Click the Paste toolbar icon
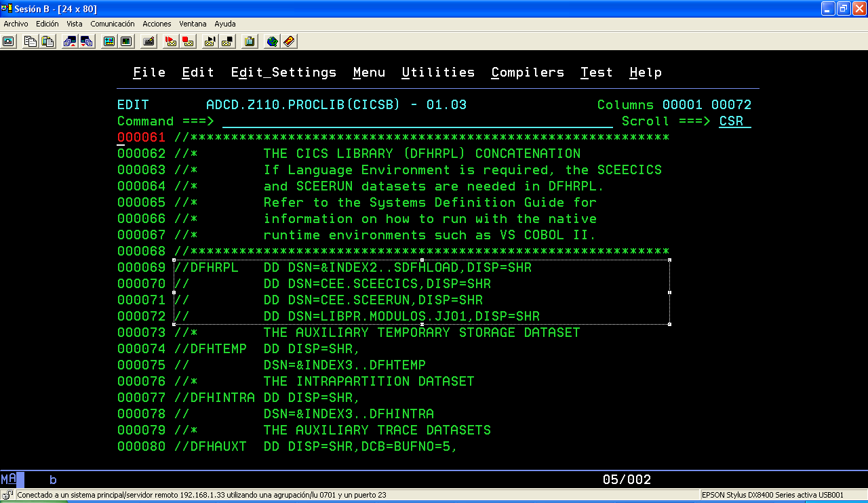Viewport: 868px width, 503px height. click(47, 41)
